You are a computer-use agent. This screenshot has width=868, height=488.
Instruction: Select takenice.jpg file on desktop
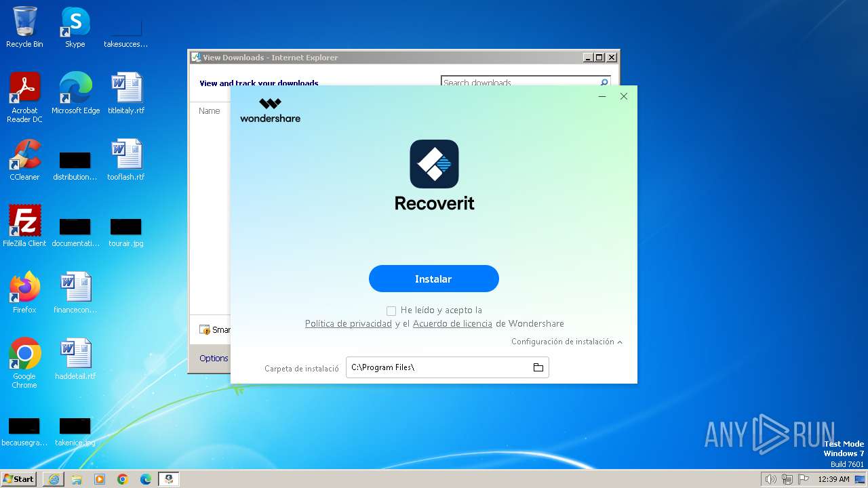tap(75, 431)
